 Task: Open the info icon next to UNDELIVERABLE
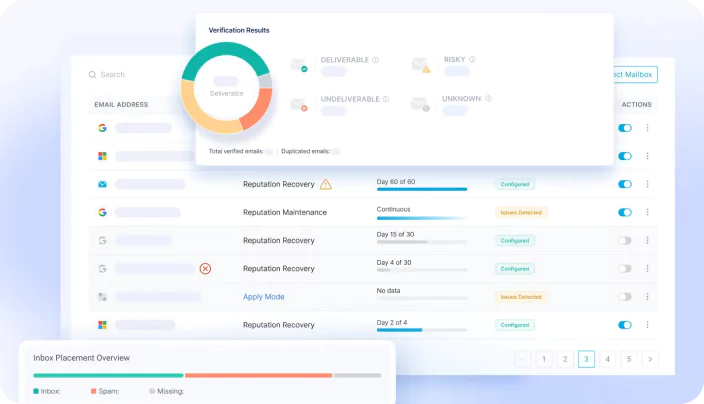pyautogui.click(x=386, y=99)
